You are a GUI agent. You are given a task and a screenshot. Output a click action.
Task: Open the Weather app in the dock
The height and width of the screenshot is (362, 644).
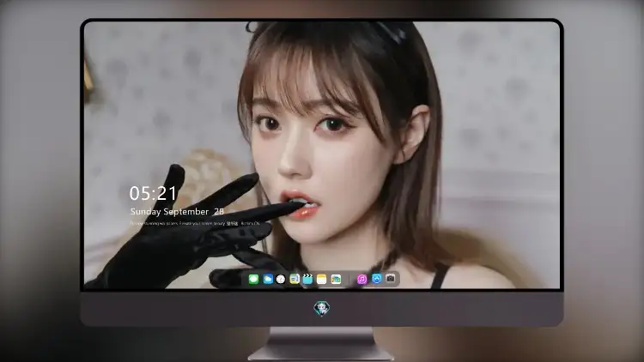click(268, 279)
